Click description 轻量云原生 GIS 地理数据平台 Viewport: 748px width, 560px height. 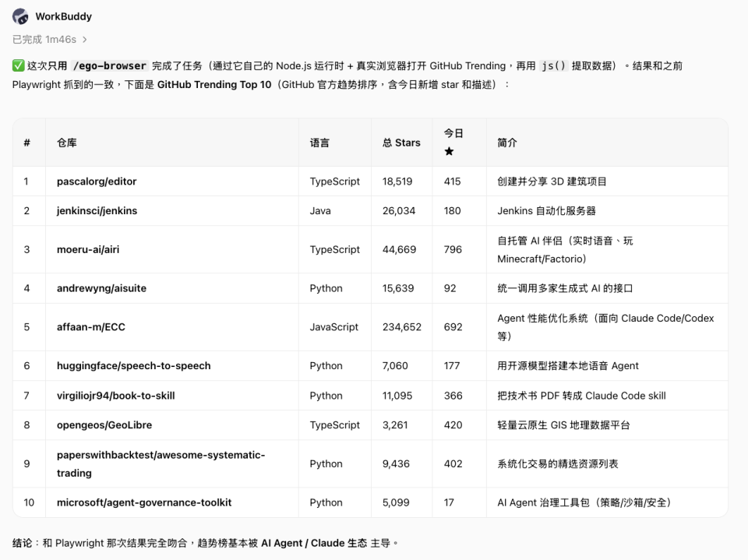pos(563,425)
